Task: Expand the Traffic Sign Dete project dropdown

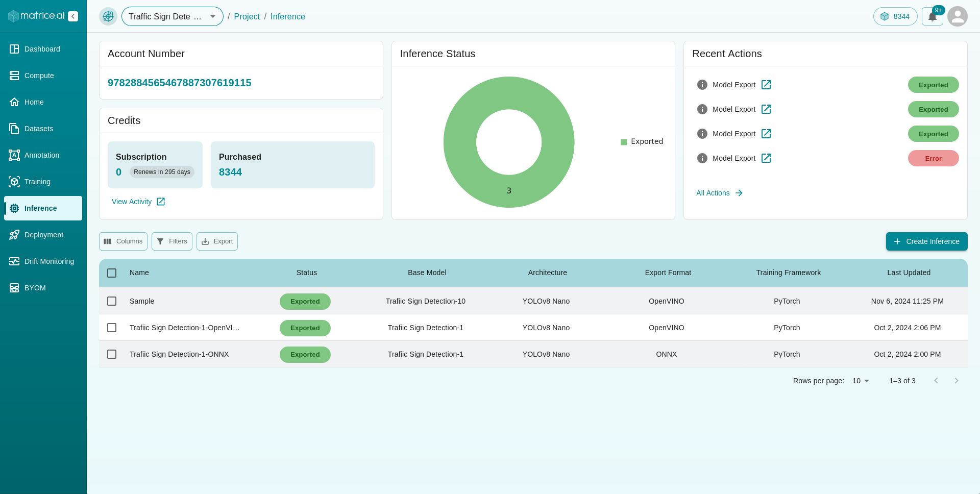Action: [173, 16]
